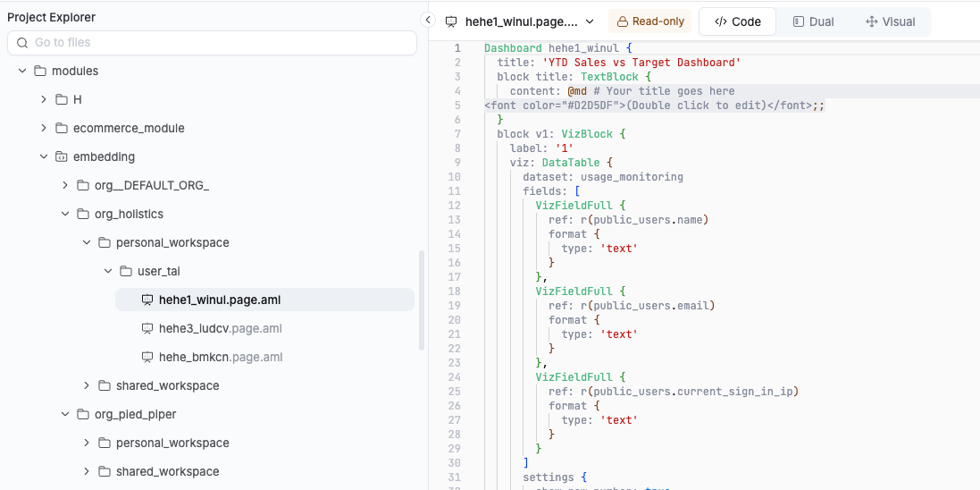Image resolution: width=980 pixels, height=490 pixels.
Task: Open the hehe1_winul.page file dropdown
Action: point(590,21)
